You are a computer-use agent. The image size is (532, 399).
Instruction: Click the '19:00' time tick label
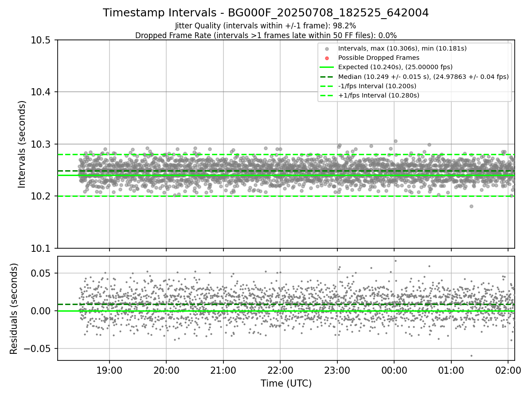[110, 370]
